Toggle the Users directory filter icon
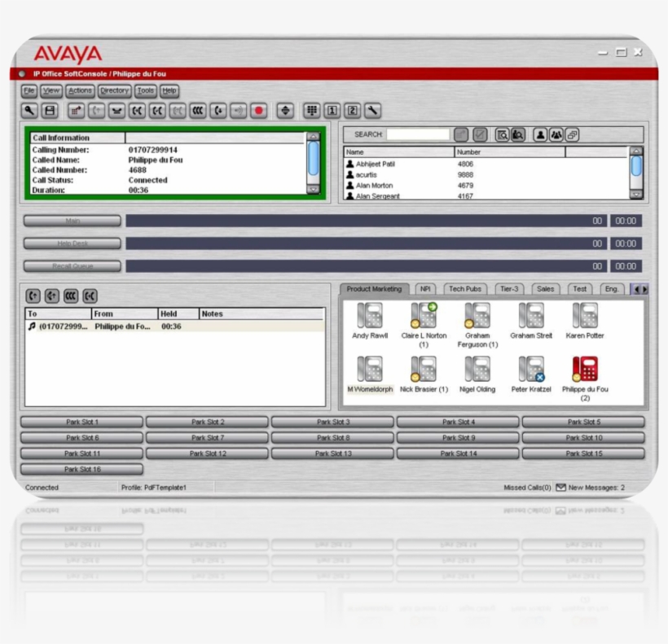The height and width of the screenshot is (644, 668). (539, 135)
